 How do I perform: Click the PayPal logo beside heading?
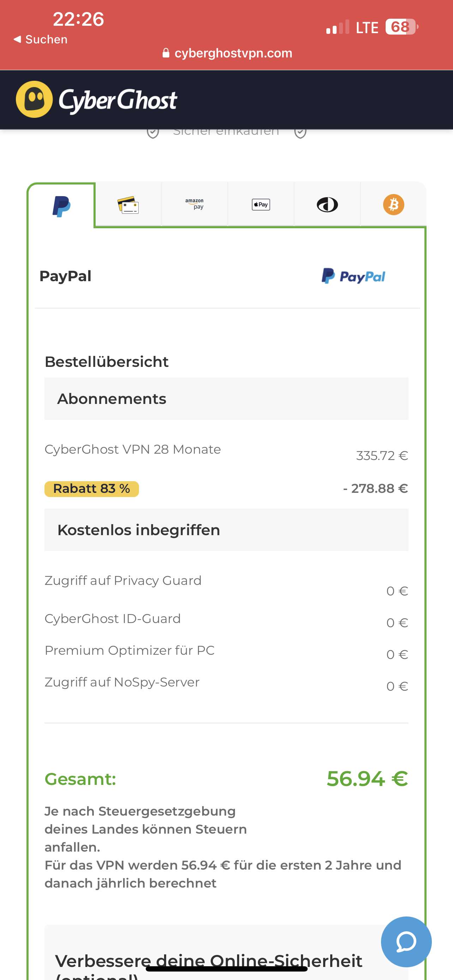tap(354, 276)
